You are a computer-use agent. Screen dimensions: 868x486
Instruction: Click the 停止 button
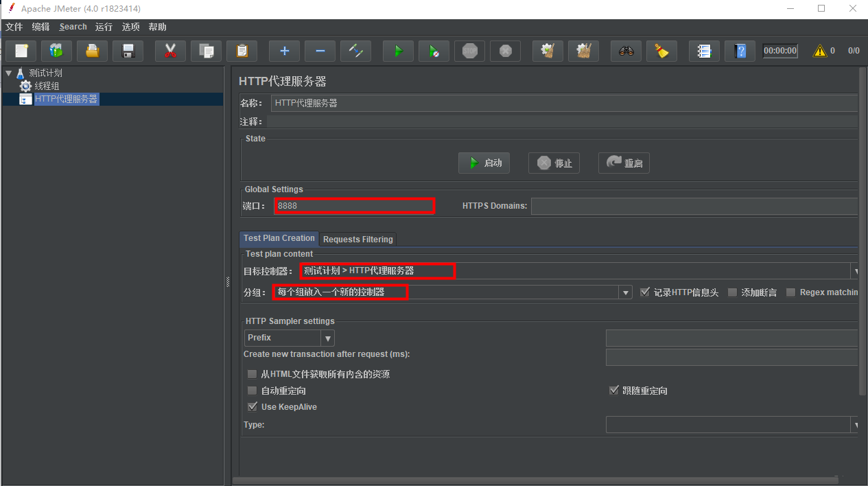coord(554,163)
